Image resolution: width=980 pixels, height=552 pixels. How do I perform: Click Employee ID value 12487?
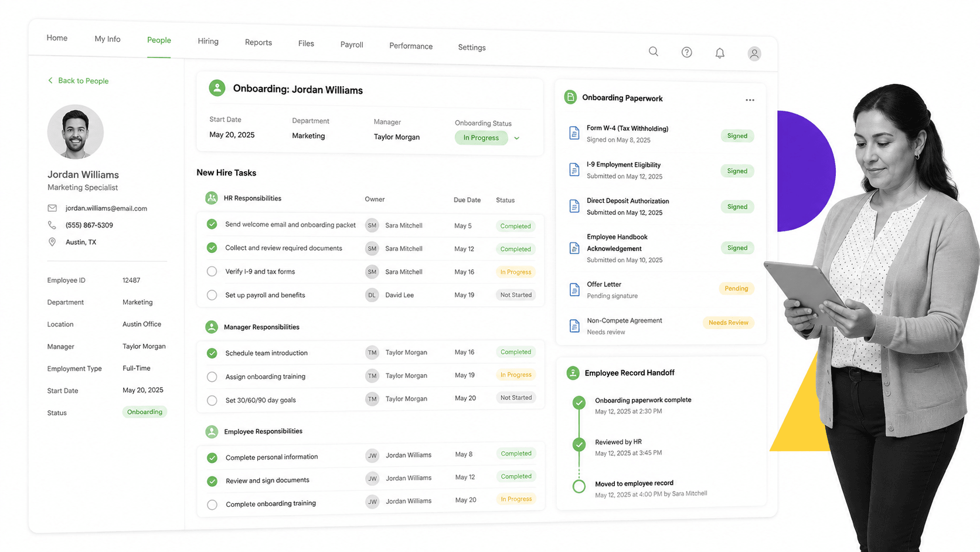pos(131,280)
